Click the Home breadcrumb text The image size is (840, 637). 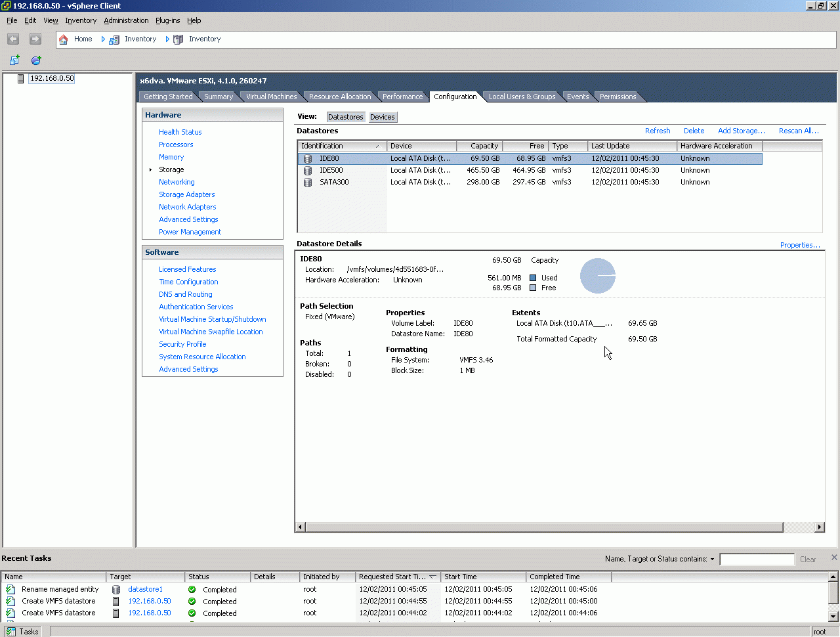pos(83,39)
